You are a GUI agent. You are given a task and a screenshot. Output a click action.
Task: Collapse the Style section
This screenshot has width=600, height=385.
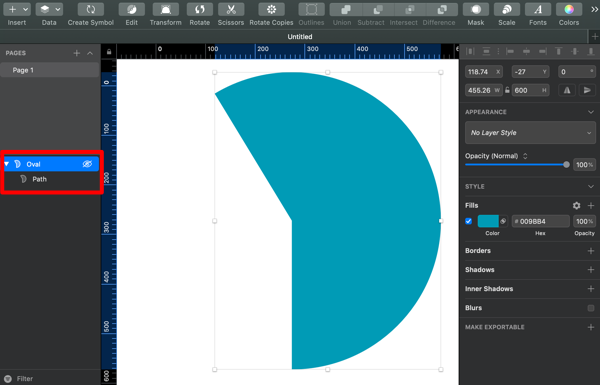(590, 186)
